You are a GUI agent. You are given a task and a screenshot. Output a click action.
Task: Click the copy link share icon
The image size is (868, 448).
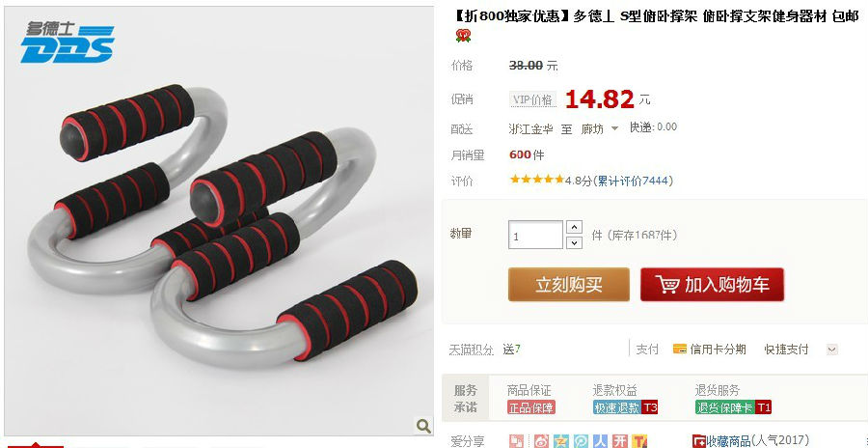pyautogui.click(x=517, y=441)
